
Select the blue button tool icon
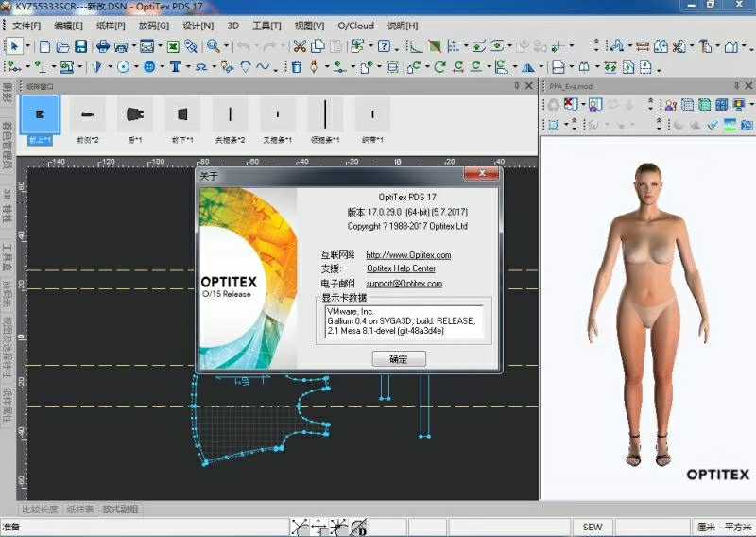(149, 67)
